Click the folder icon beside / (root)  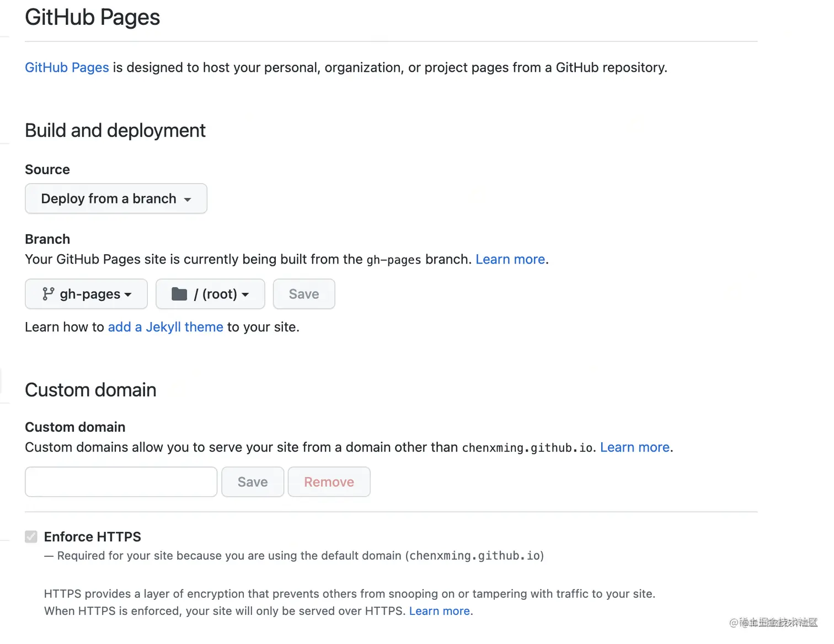179,294
